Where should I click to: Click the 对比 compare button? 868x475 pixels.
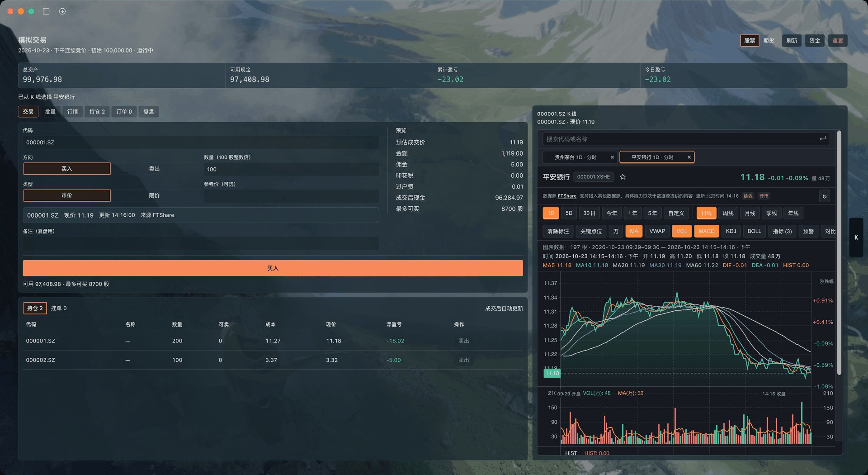click(x=830, y=231)
